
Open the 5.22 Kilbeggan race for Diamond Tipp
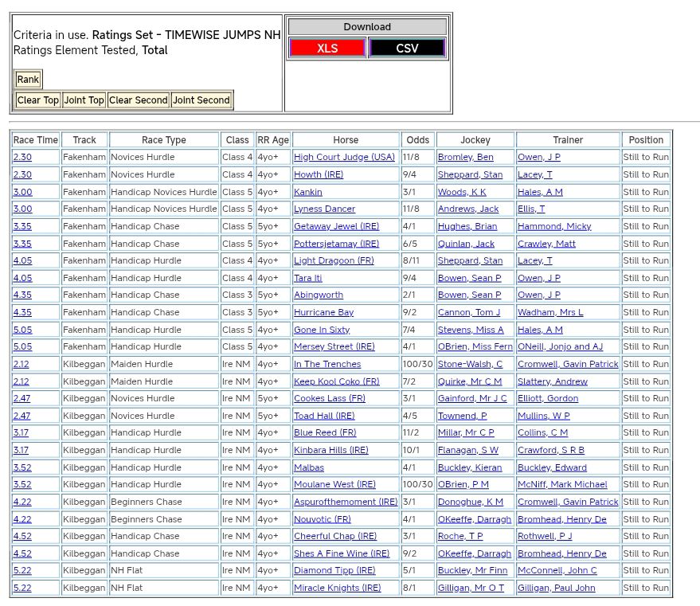click(22, 571)
